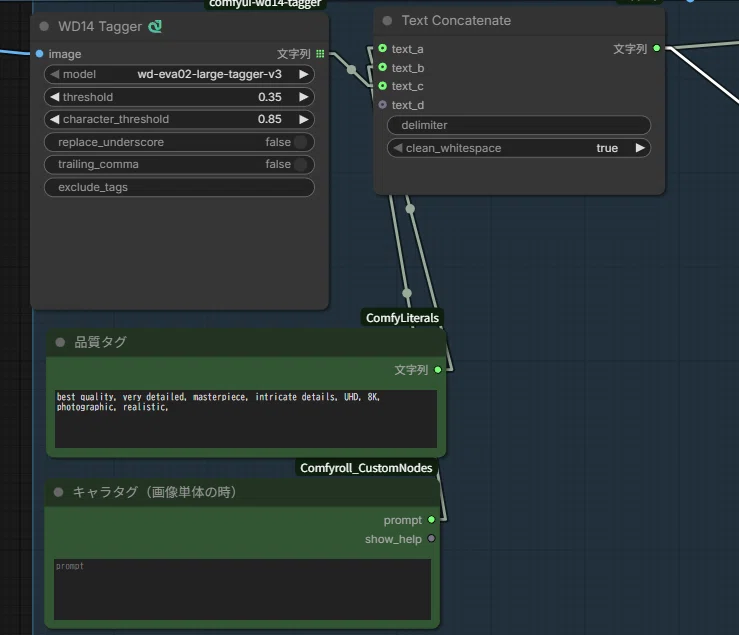Select the キャラタグ（画像単体の時） node title
Screen dimensions: 739x635
click(x=155, y=493)
